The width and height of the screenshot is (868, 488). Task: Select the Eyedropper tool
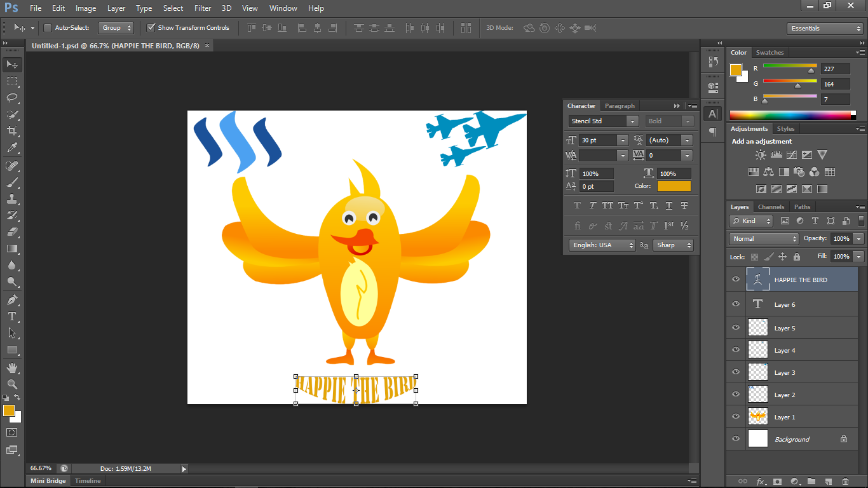point(12,147)
